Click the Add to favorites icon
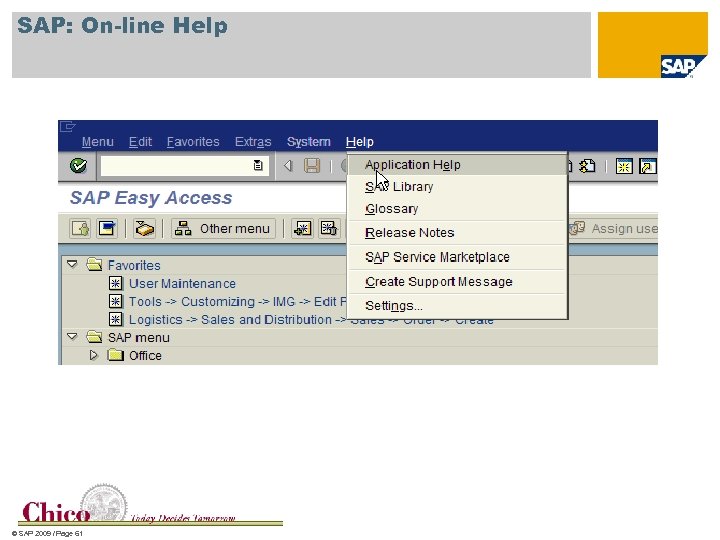The image size is (720, 540). (302, 228)
